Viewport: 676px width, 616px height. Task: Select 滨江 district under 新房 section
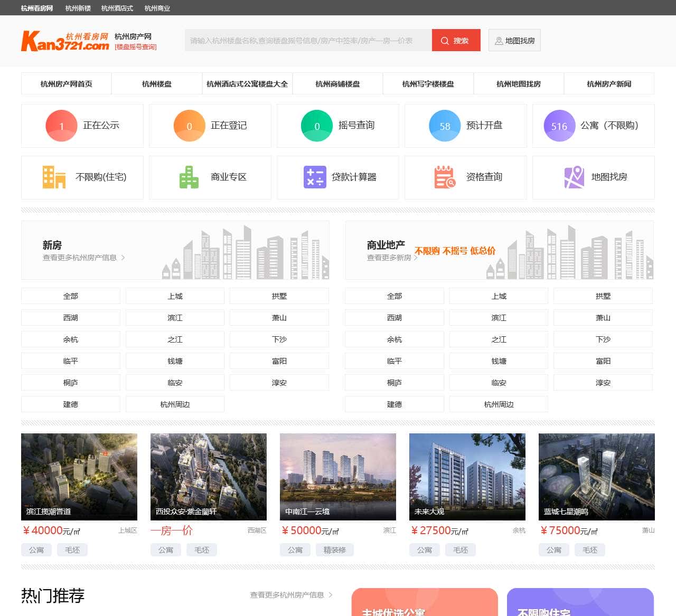coord(175,317)
